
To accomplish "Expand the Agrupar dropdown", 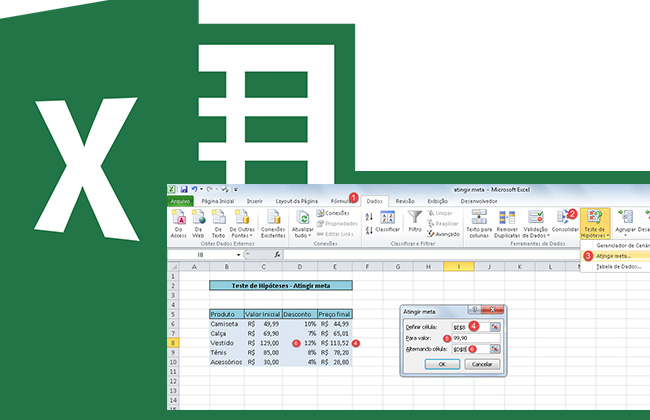I will [626, 235].
